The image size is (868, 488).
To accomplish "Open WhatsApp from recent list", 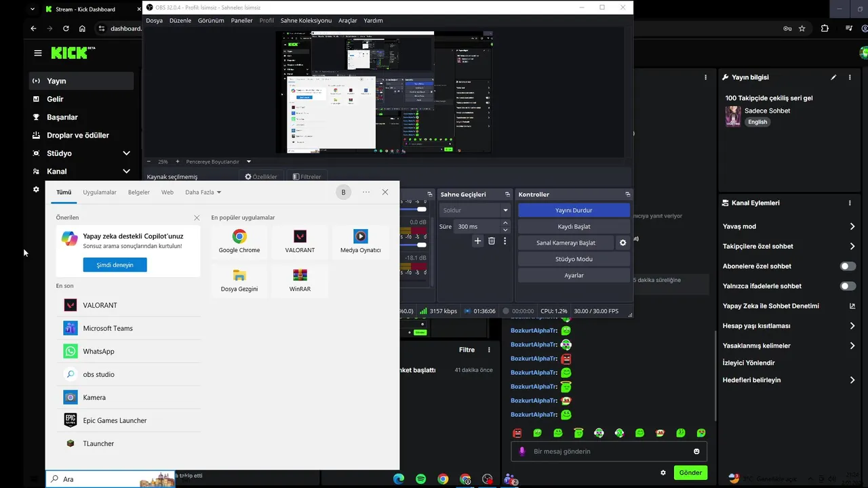I will coord(129,351).
